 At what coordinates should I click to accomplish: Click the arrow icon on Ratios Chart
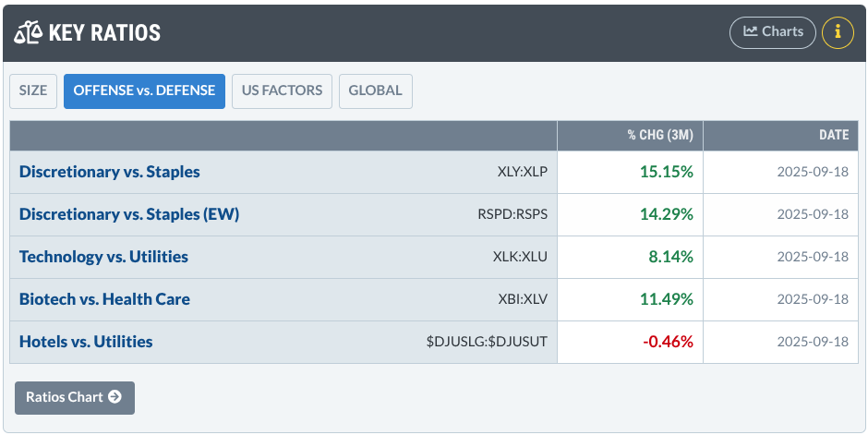coord(115,397)
